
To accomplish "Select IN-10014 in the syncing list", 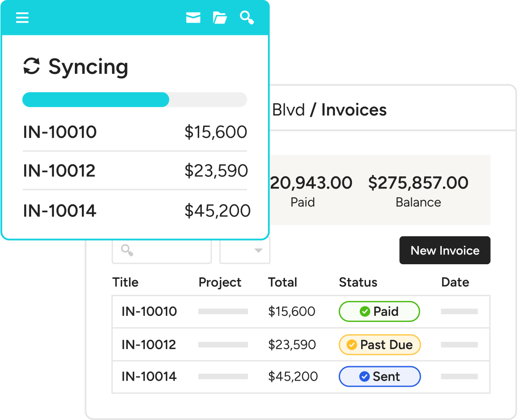I will pyautogui.click(x=60, y=211).
